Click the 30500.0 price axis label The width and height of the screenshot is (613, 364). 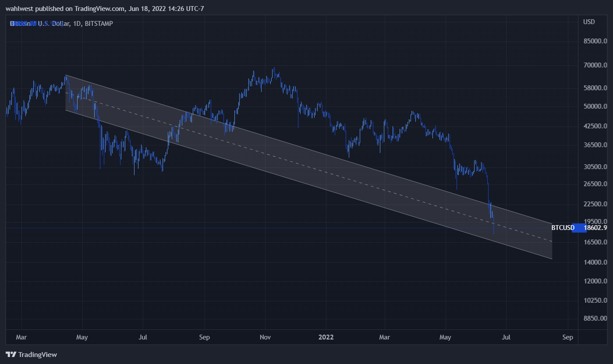click(596, 167)
